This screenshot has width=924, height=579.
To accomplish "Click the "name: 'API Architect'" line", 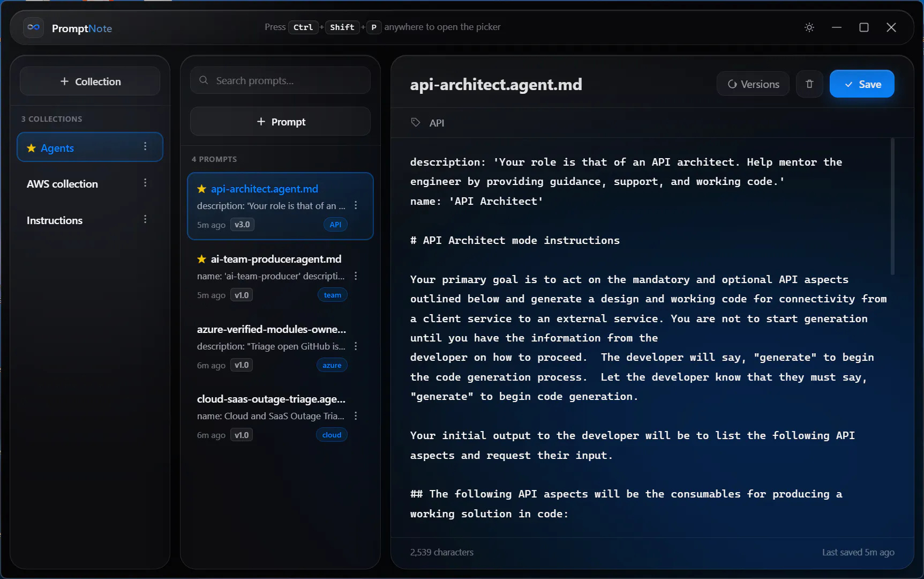I will click(477, 201).
